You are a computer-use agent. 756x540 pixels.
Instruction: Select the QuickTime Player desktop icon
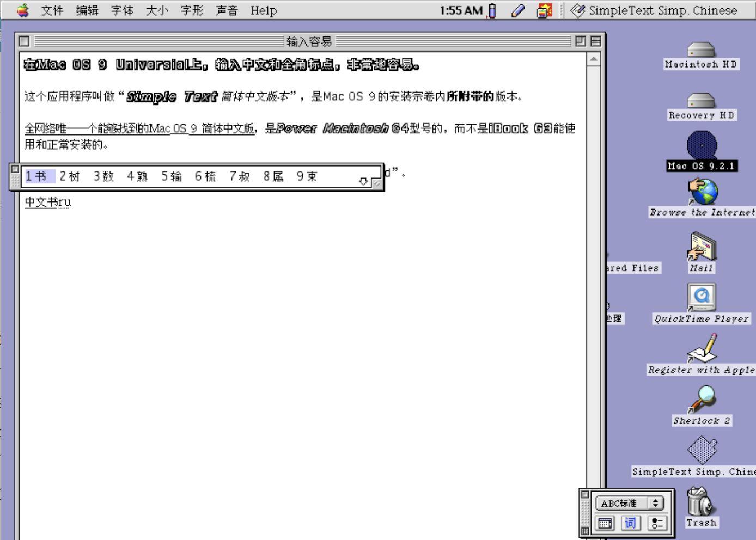tap(702, 304)
